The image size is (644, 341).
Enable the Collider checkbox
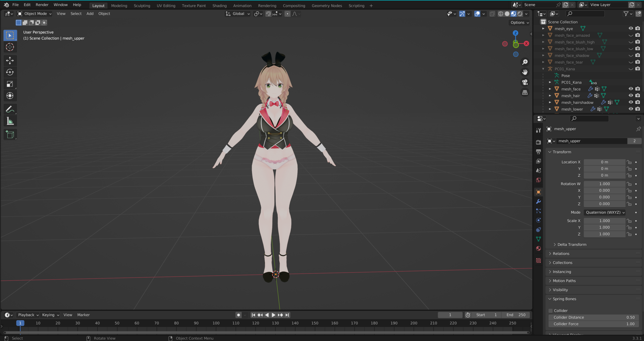coord(550,311)
